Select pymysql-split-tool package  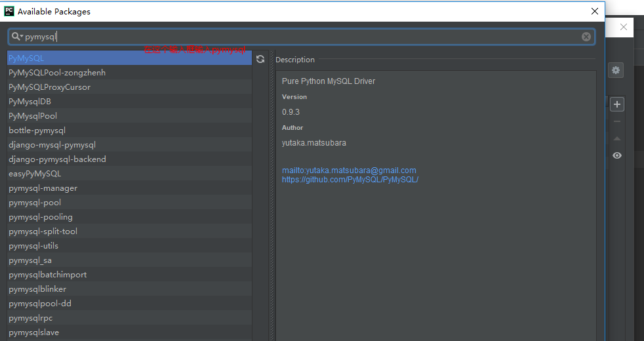click(129, 231)
